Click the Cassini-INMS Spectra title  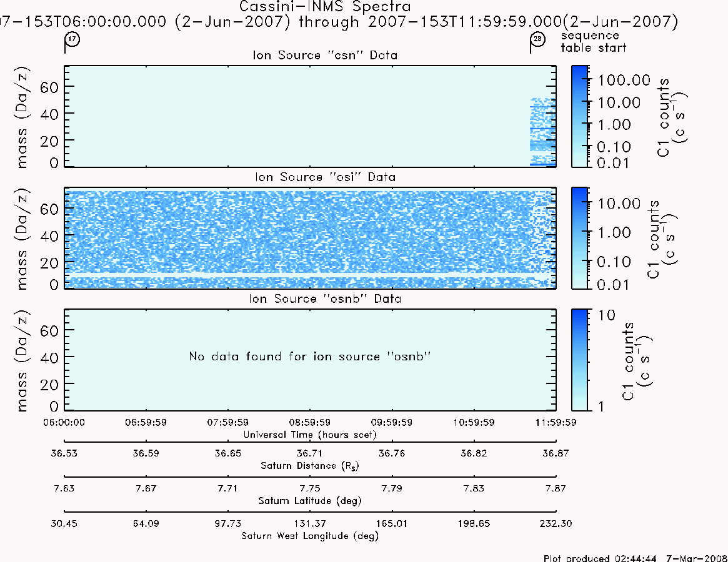pos(325,6)
